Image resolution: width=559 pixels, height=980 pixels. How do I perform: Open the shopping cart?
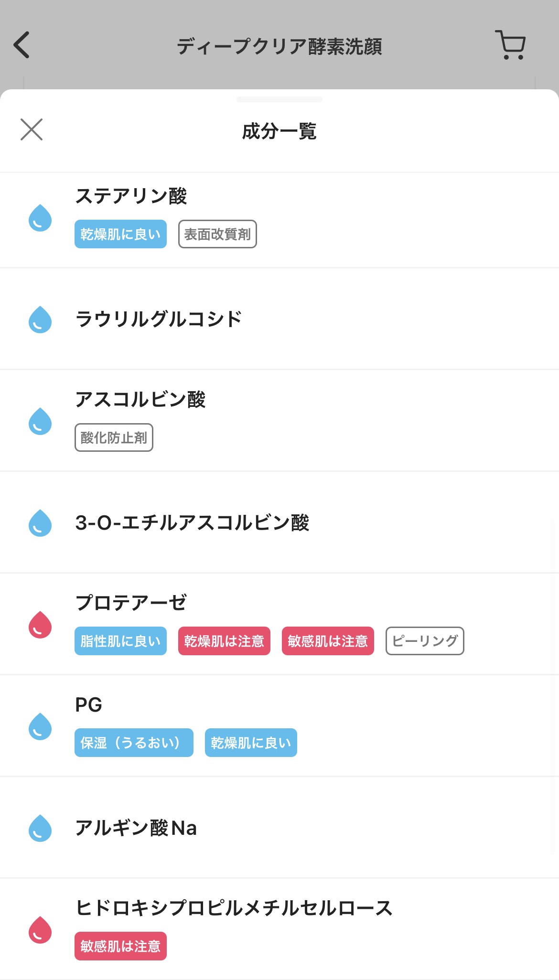pos(511,45)
